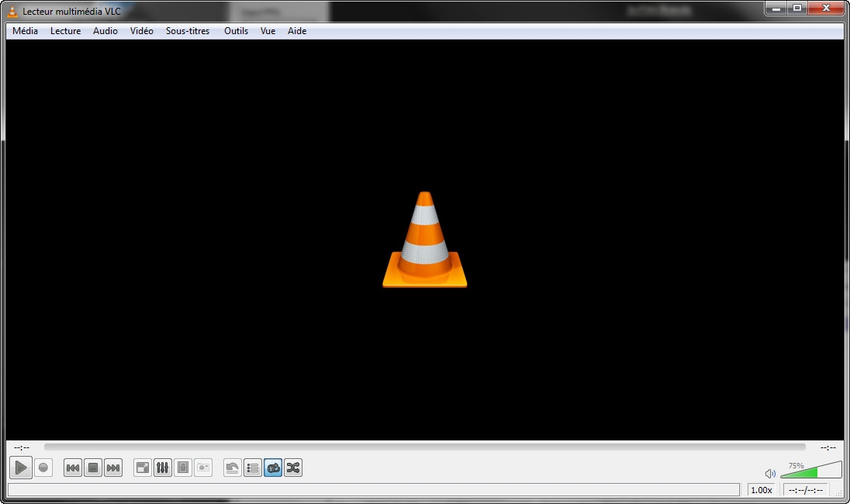Open the Sous-titres menu
This screenshot has height=504, width=850.
point(188,31)
